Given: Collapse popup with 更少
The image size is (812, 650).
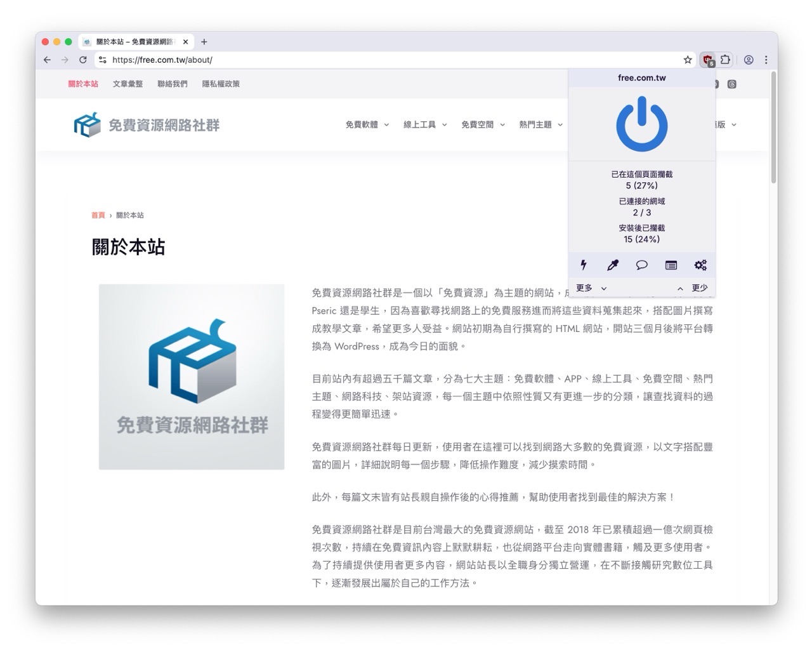Looking at the screenshot, I should (693, 288).
